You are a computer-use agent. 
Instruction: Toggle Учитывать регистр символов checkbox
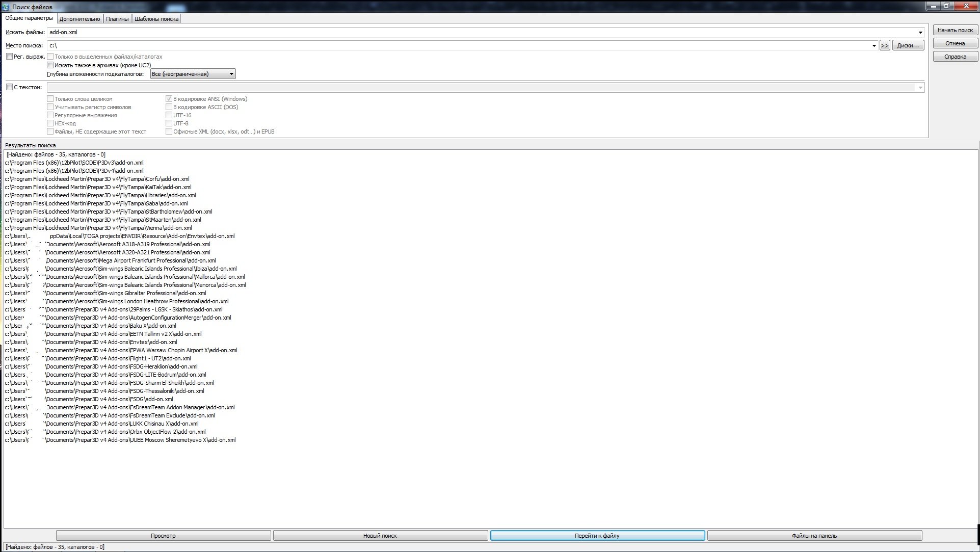(50, 107)
